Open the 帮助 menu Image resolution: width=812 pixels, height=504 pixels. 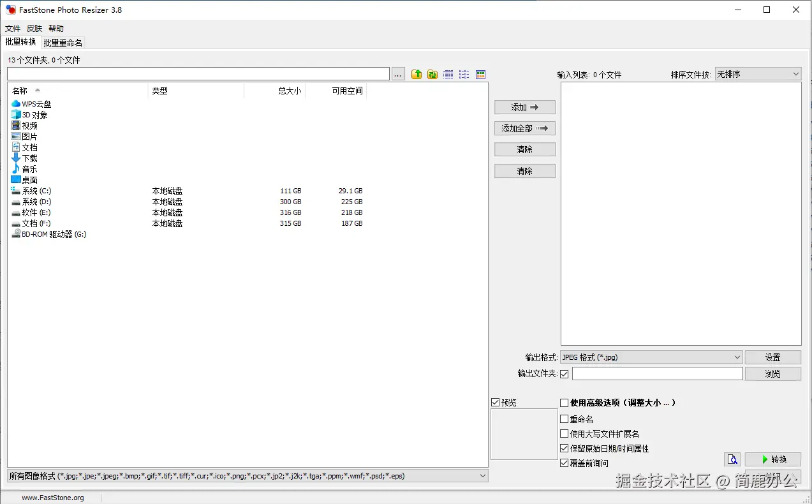(56, 29)
